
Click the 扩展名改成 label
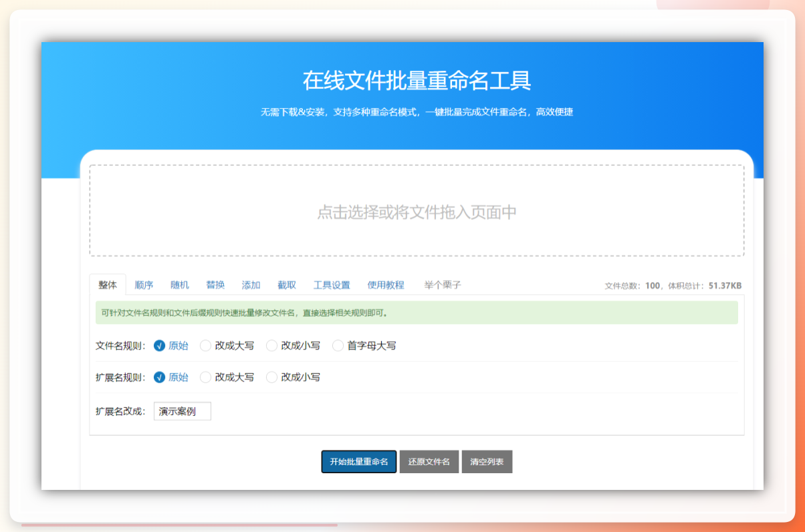click(x=120, y=411)
